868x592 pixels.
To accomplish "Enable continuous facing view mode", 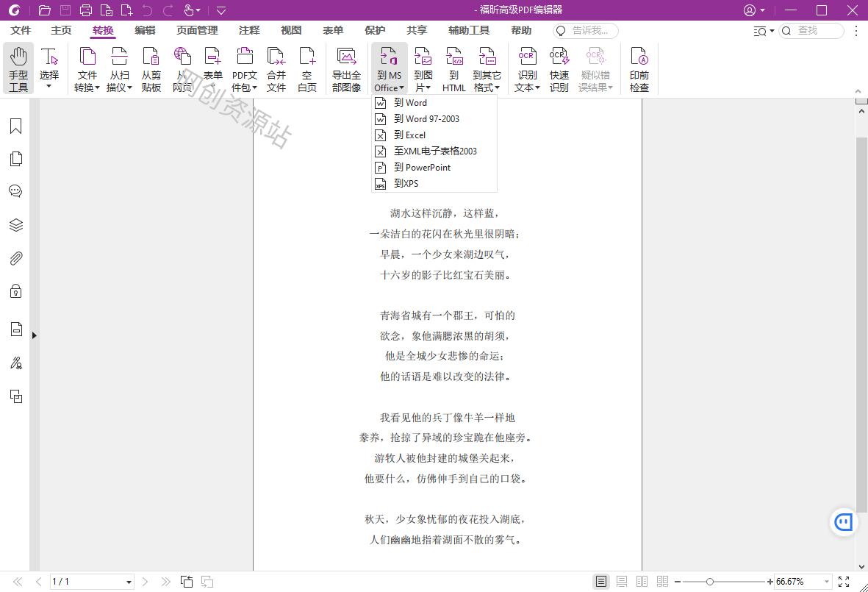I will (662, 582).
